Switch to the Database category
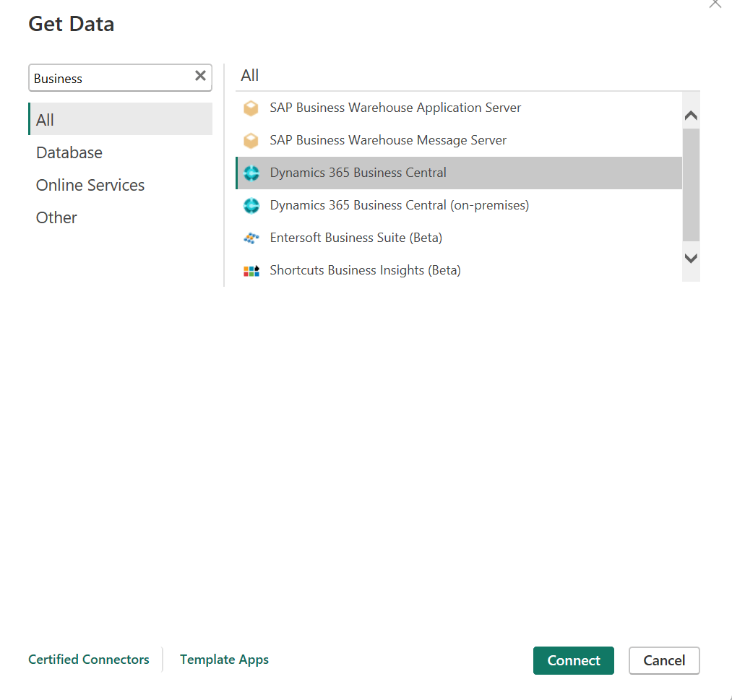 [121, 152]
